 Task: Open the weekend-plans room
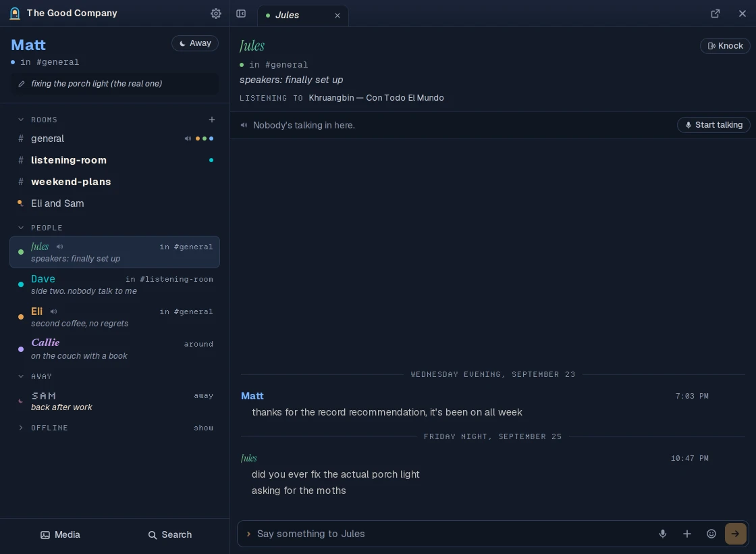coord(115,182)
